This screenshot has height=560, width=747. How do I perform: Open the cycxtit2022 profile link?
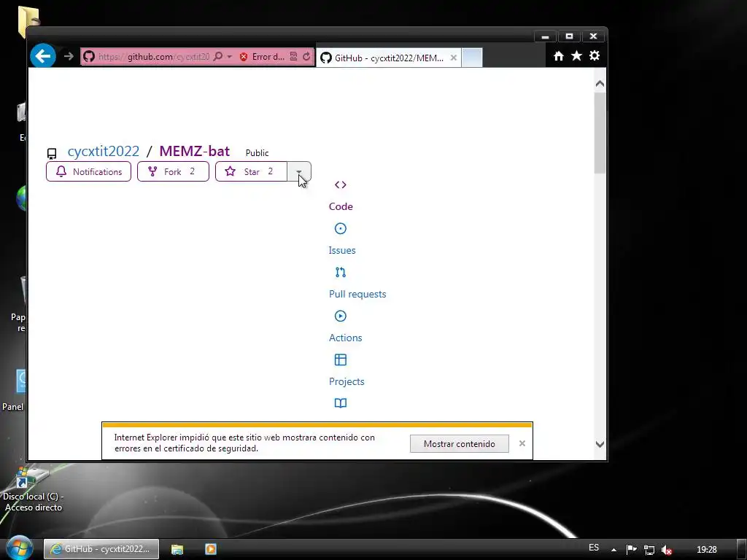[104, 151]
